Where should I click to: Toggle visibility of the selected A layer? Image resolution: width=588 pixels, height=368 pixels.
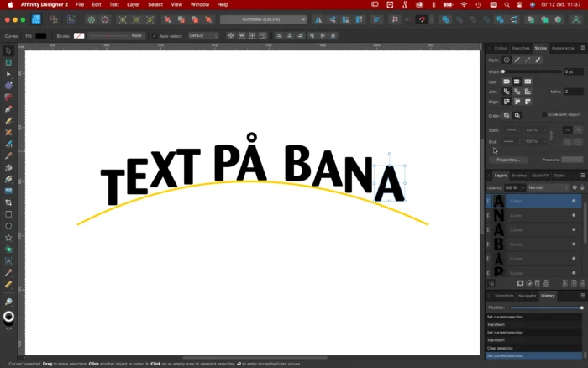(x=574, y=201)
